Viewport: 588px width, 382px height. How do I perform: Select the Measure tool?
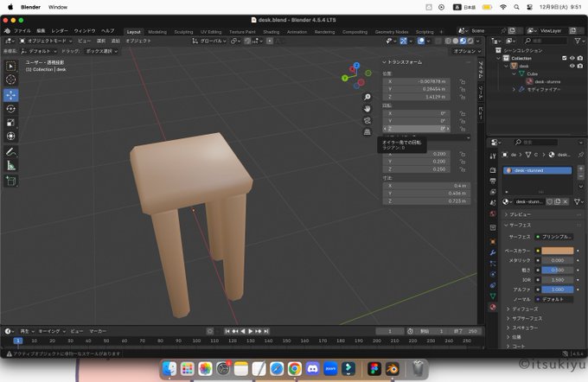click(11, 165)
